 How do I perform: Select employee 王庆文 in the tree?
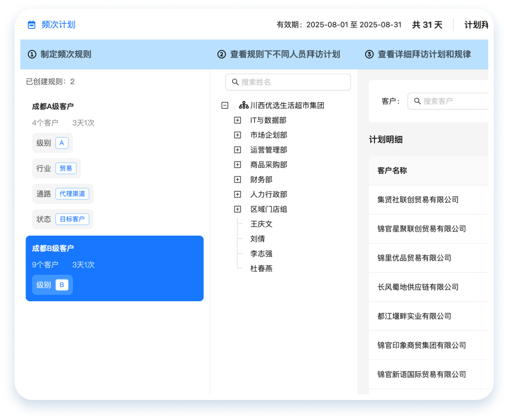click(261, 224)
